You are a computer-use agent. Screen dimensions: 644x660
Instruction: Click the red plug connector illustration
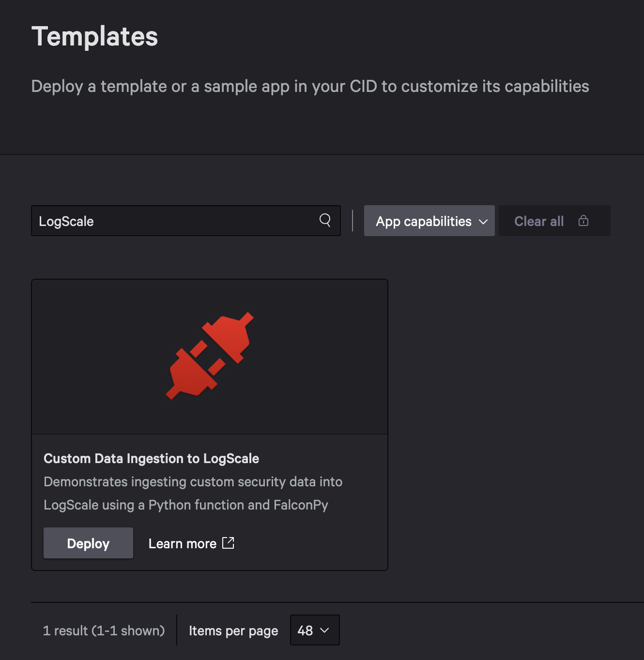tap(209, 356)
